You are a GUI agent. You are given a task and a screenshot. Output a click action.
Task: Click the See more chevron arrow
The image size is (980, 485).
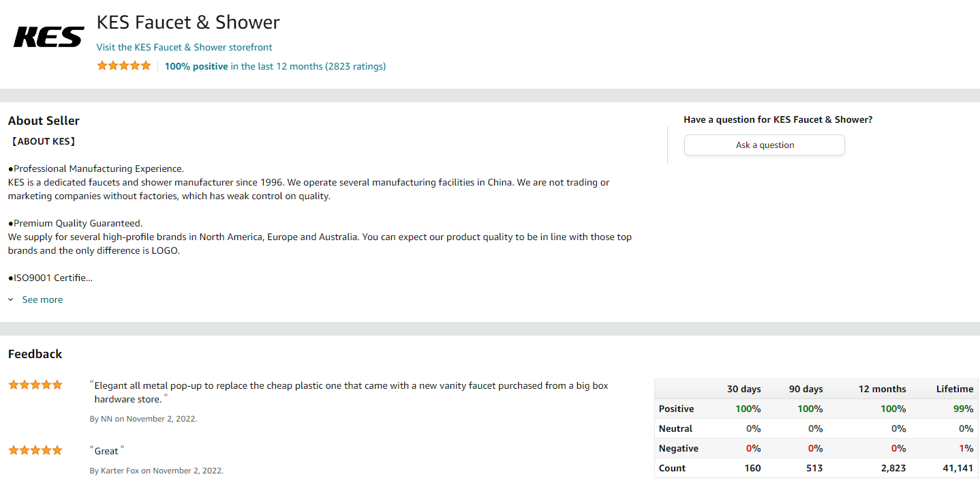(11, 299)
